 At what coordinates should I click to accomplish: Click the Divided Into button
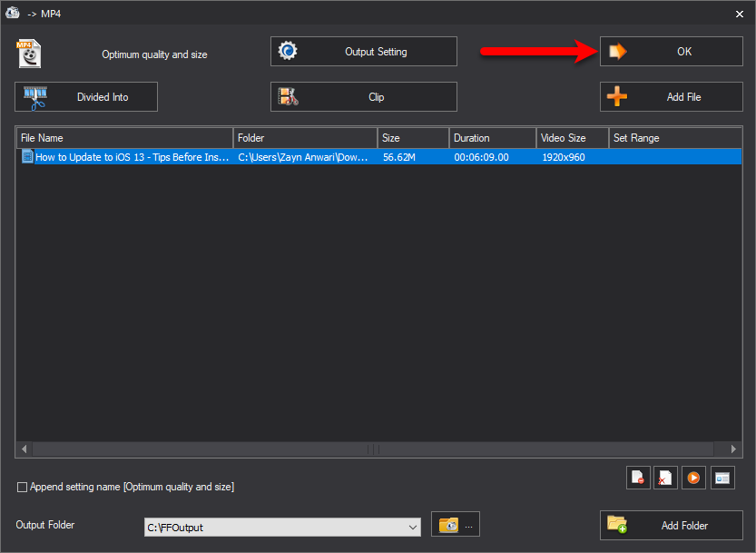coord(86,96)
